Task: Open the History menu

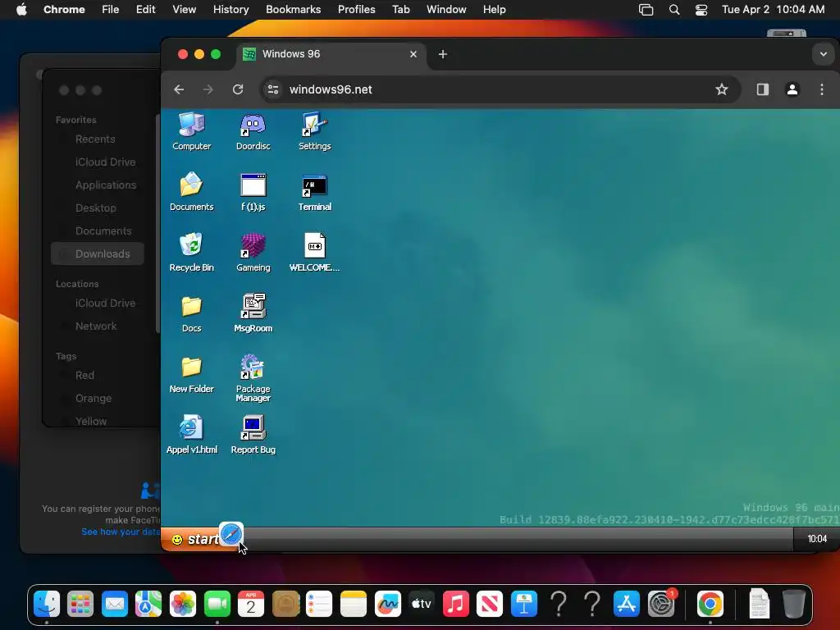Action: (231, 10)
